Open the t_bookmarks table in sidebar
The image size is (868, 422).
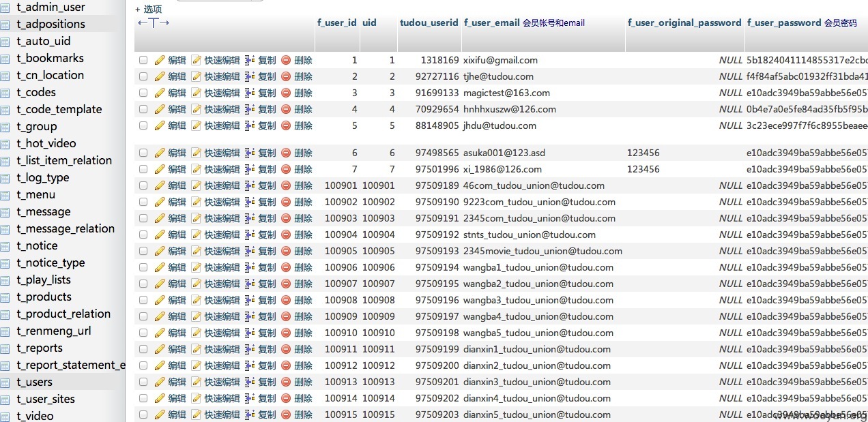(50, 58)
